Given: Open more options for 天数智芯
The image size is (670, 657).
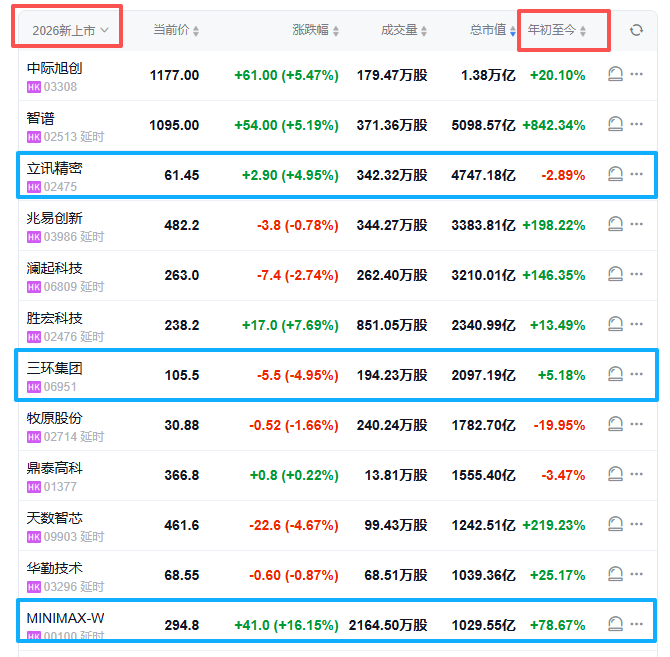Looking at the screenshot, I should click(637, 524).
